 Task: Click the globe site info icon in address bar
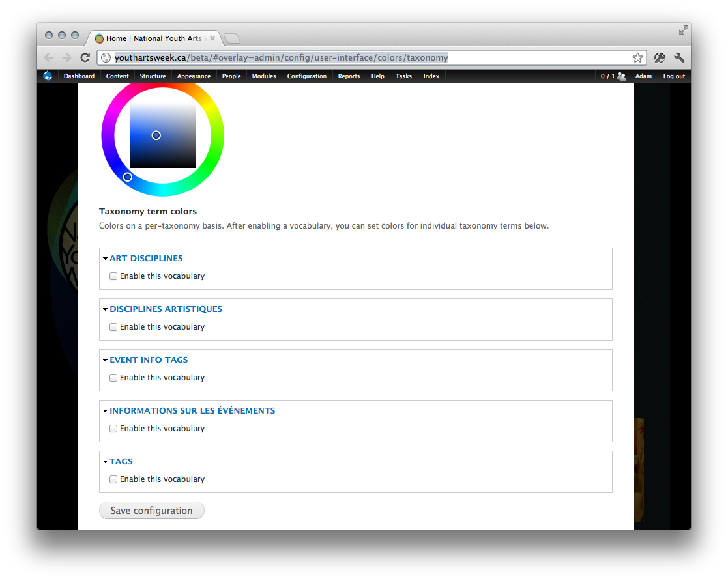point(106,57)
